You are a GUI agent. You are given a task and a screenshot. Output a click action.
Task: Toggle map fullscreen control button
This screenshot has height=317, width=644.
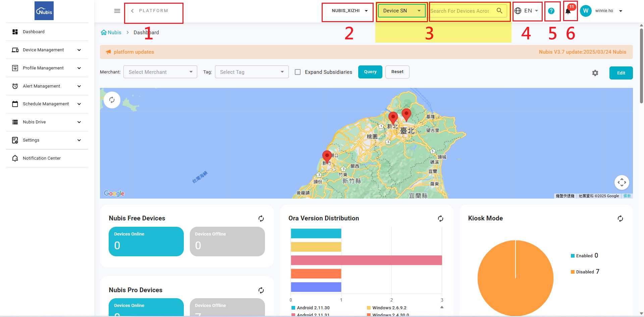(622, 182)
